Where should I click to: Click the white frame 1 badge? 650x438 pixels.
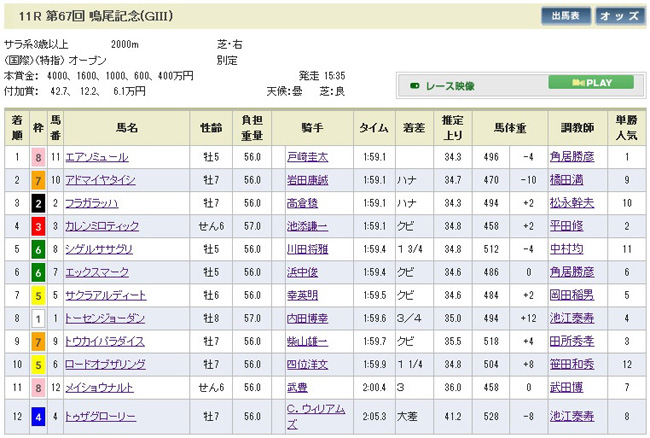click(x=38, y=318)
